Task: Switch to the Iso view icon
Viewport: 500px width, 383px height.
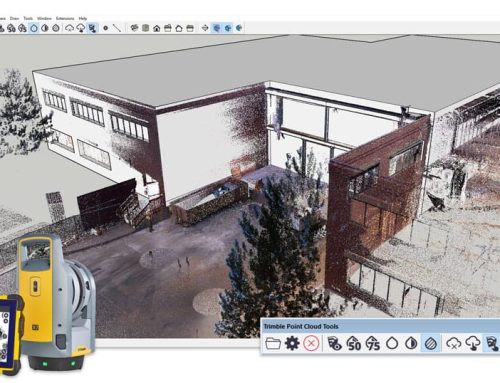Action: tap(134, 28)
